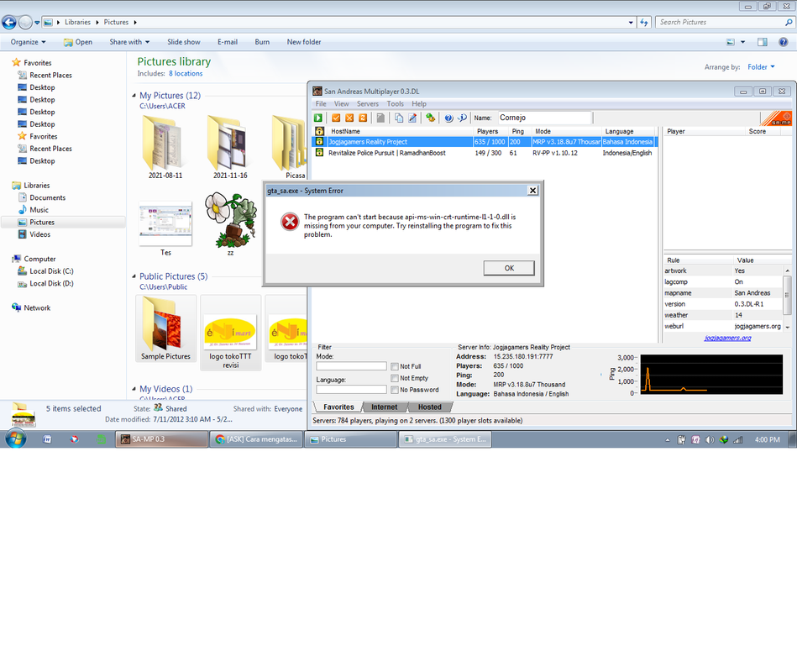Switch to the Chrome [ASK] Cara mengatas taskbar button

pyautogui.click(x=257, y=439)
